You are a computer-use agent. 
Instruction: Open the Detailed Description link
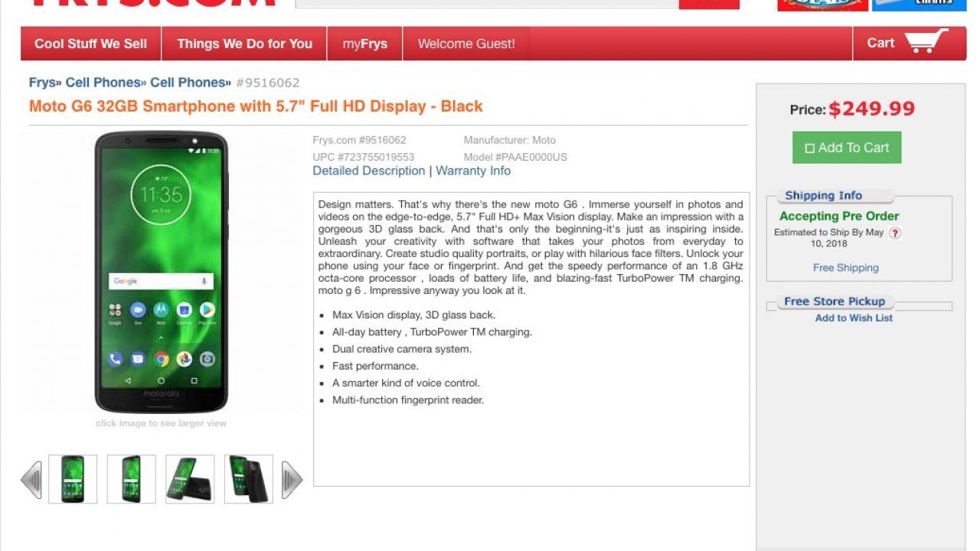[x=369, y=171]
